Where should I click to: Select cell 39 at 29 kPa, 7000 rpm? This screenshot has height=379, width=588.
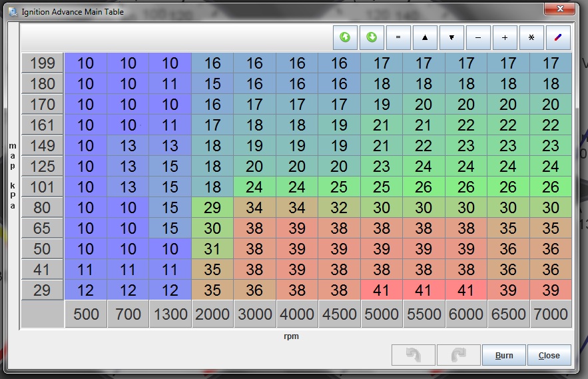point(551,290)
